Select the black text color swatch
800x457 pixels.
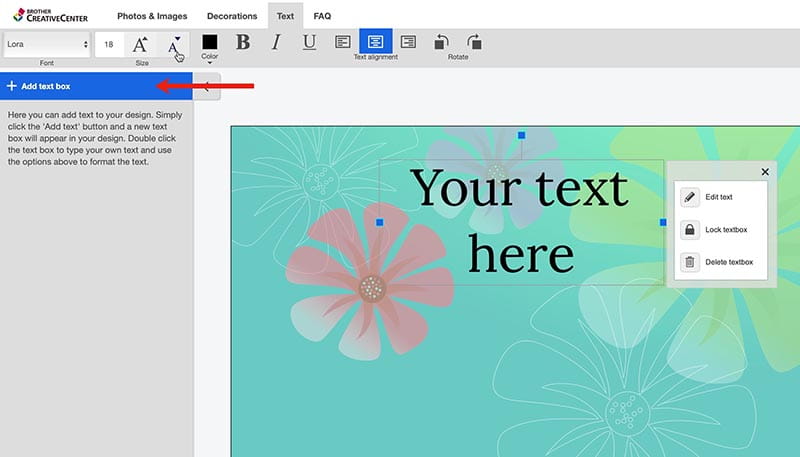point(209,42)
